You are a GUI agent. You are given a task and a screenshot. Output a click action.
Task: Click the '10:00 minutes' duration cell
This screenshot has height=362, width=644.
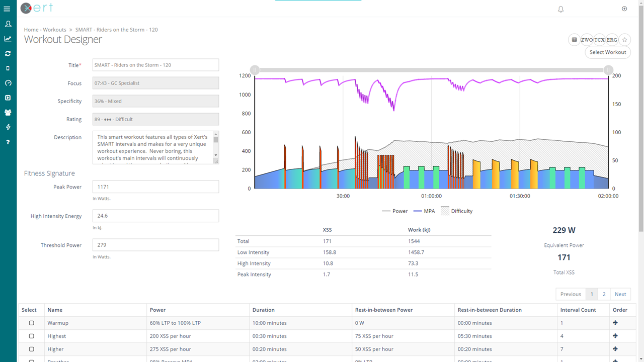300,323
